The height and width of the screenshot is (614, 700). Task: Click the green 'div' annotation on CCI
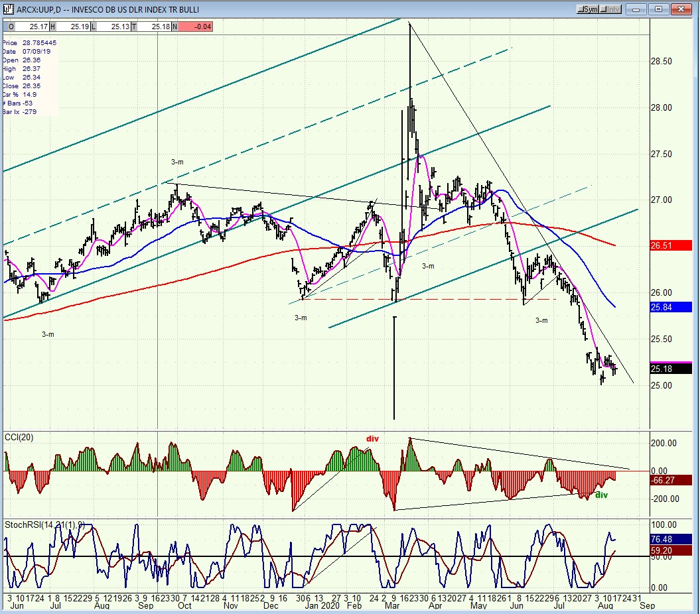601,495
